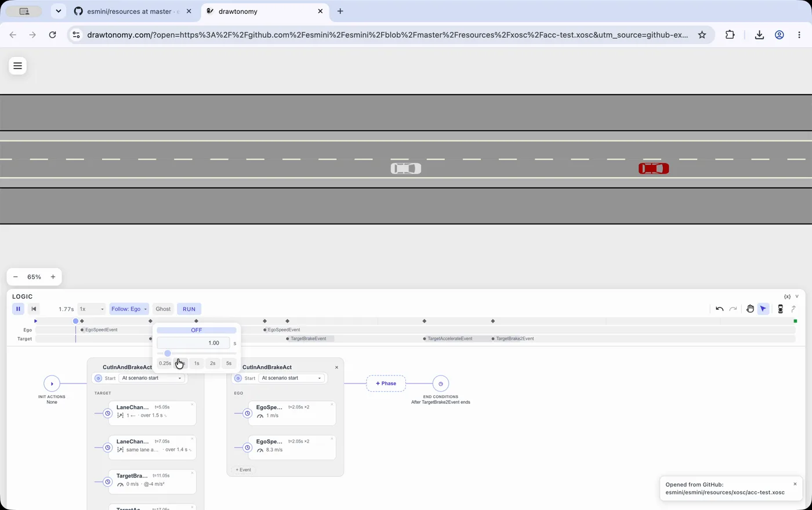Viewport: 812px width, 510px height.
Task: Select first EgoSpeedEvent on Ego track
Action: [99, 330]
